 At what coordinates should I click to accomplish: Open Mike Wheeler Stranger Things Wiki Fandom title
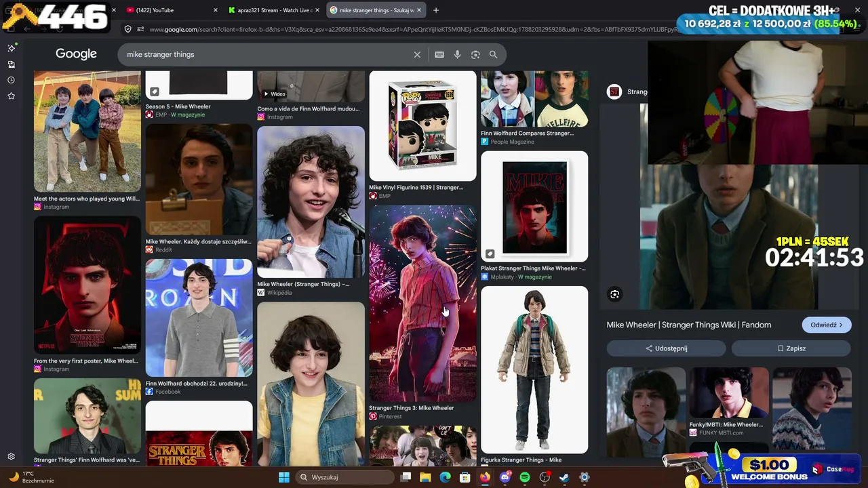click(689, 325)
